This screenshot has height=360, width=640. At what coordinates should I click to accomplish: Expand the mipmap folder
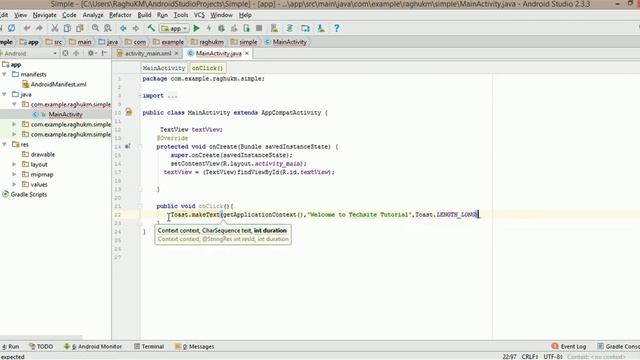coord(14,174)
